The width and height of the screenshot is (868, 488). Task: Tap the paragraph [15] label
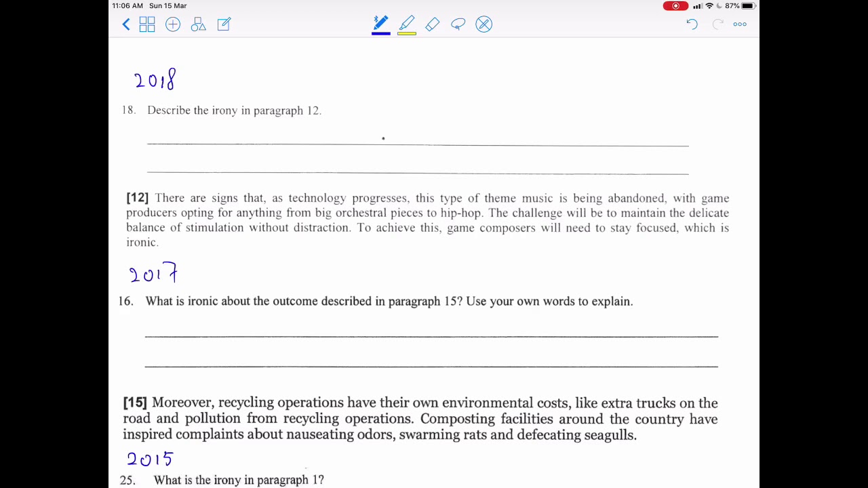(x=135, y=403)
